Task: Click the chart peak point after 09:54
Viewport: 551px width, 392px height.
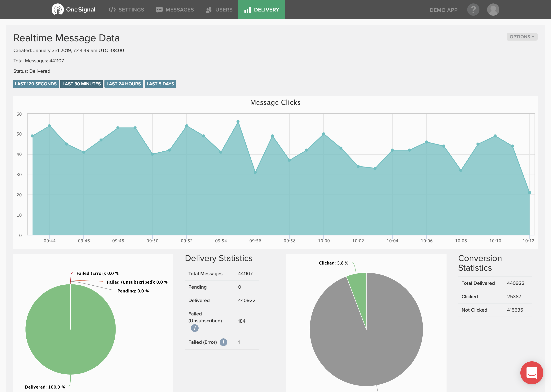Action: coord(238,122)
